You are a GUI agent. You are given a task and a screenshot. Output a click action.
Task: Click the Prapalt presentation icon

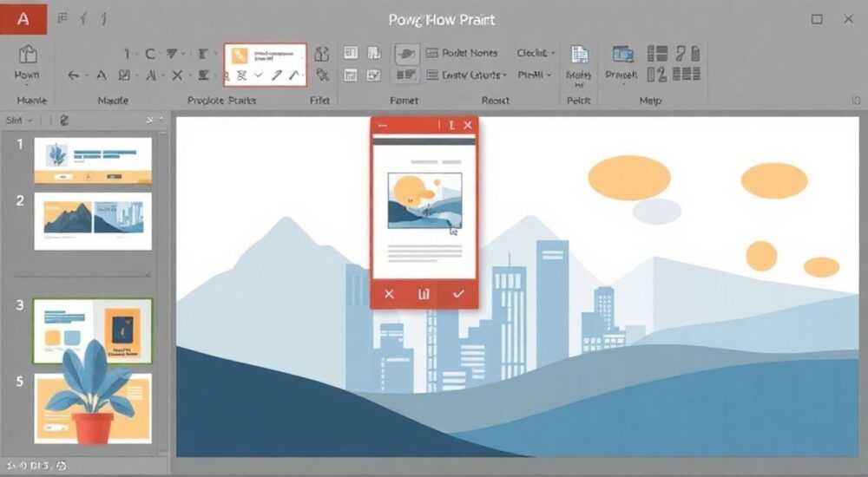[622, 54]
